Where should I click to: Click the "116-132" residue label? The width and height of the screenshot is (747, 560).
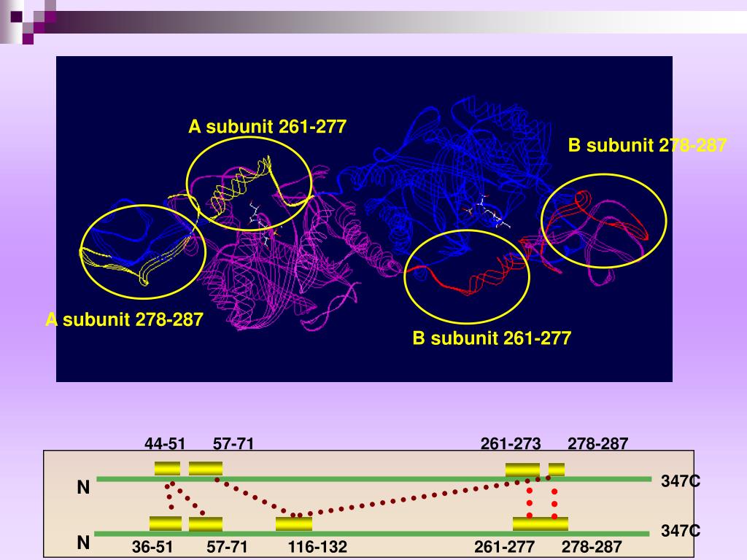click(x=318, y=547)
